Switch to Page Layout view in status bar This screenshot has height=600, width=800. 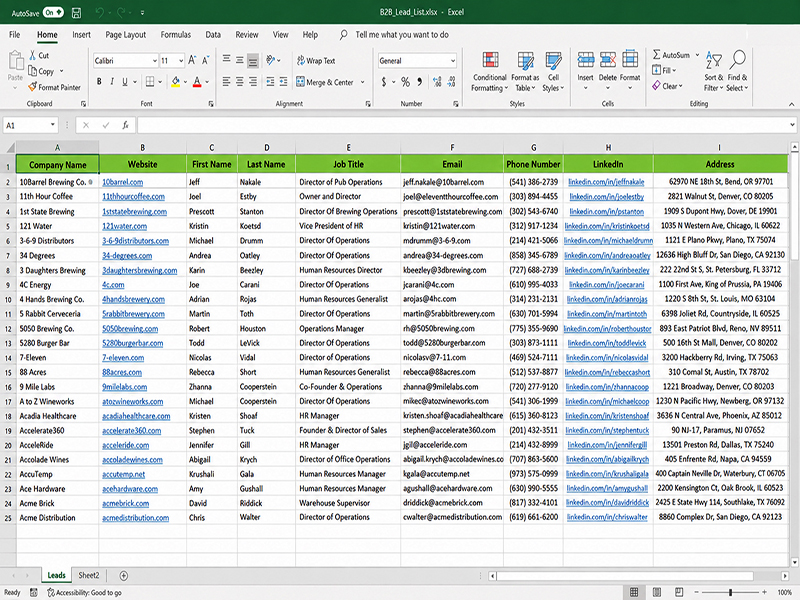click(657, 592)
